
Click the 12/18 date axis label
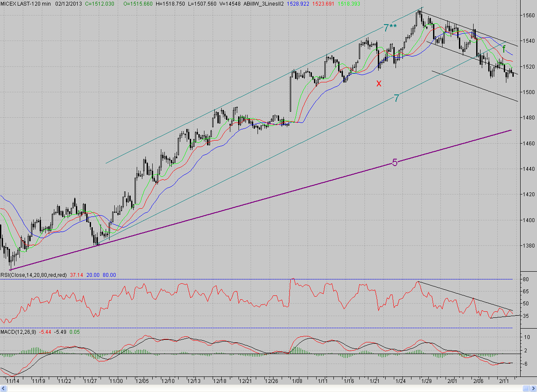[x=220, y=381]
